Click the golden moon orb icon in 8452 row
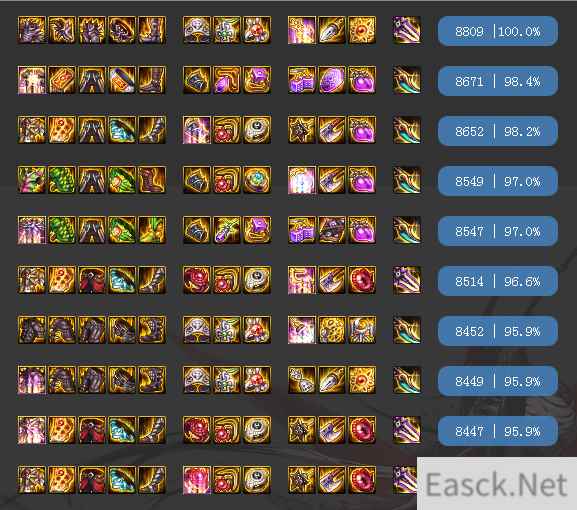The image size is (577, 510). tap(332, 330)
